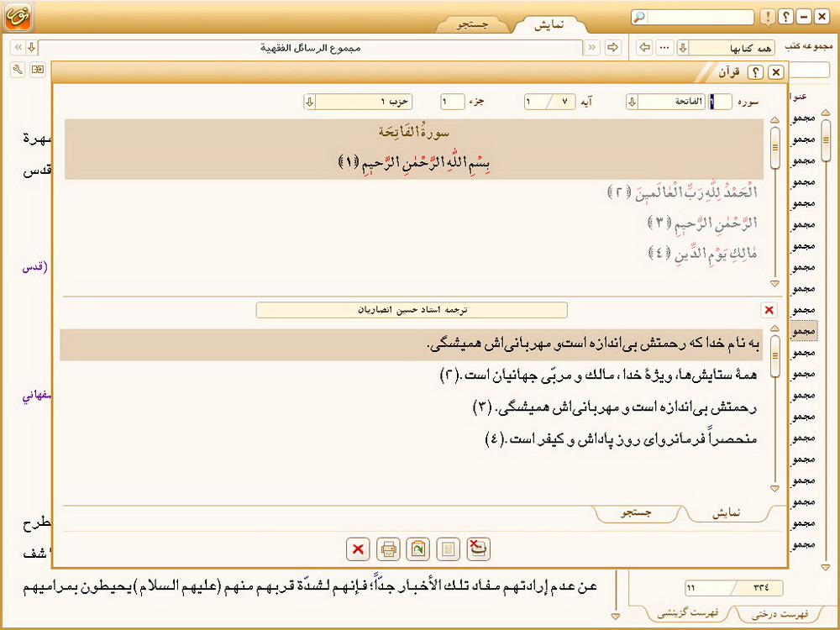The height and width of the screenshot is (630, 840).
Task: Click the Noor application logo
Action: click(x=18, y=17)
